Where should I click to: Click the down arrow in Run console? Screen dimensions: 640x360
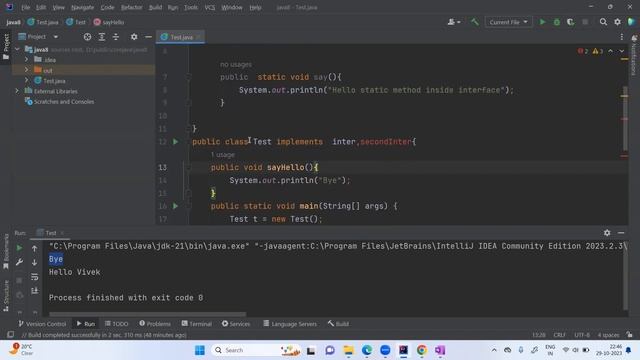[35, 262]
